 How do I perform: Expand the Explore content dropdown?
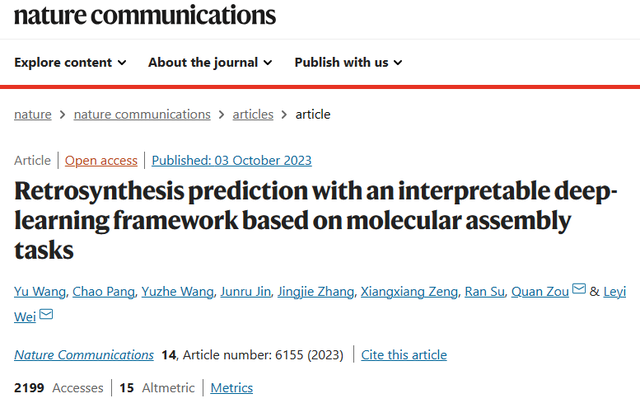(x=70, y=62)
